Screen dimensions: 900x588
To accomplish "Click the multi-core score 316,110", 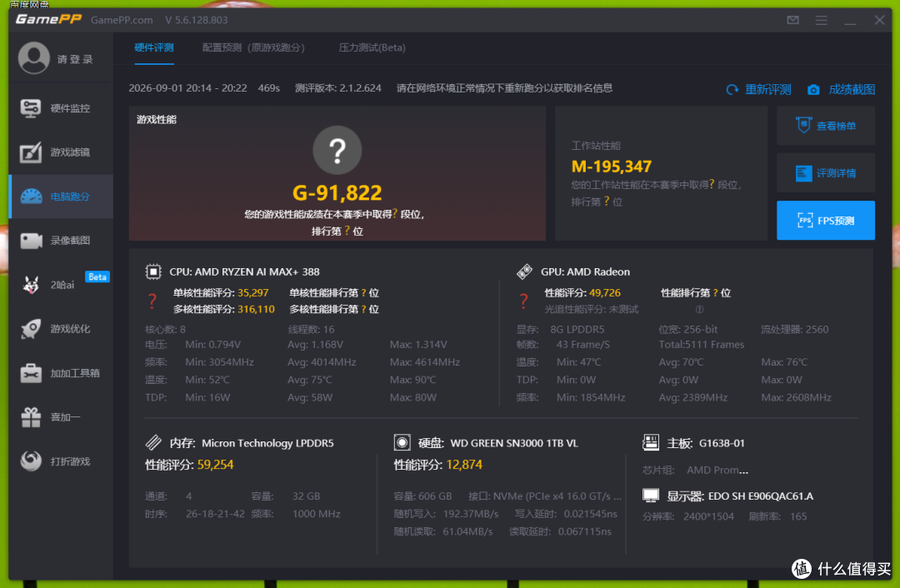I will [256, 309].
